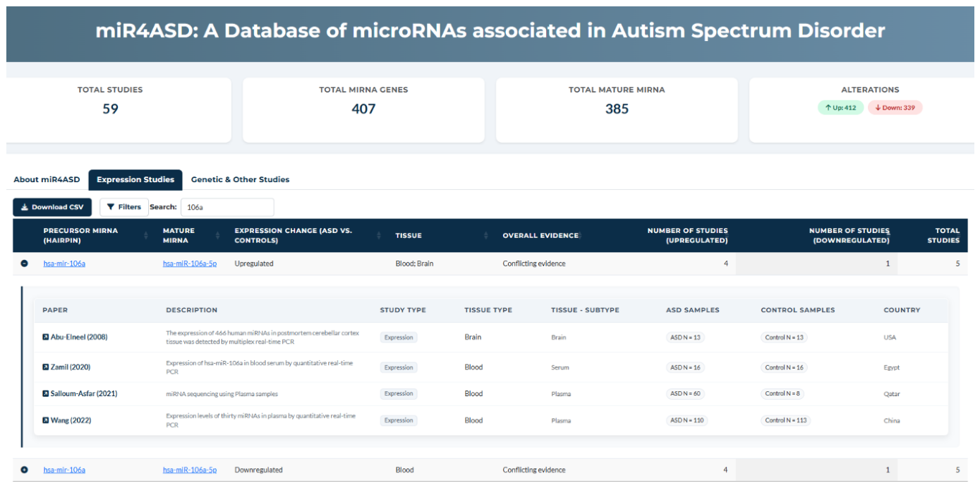Click Conflicting evidence in Upregulated row
Viewport: 980px width, 488px height.
pos(534,263)
